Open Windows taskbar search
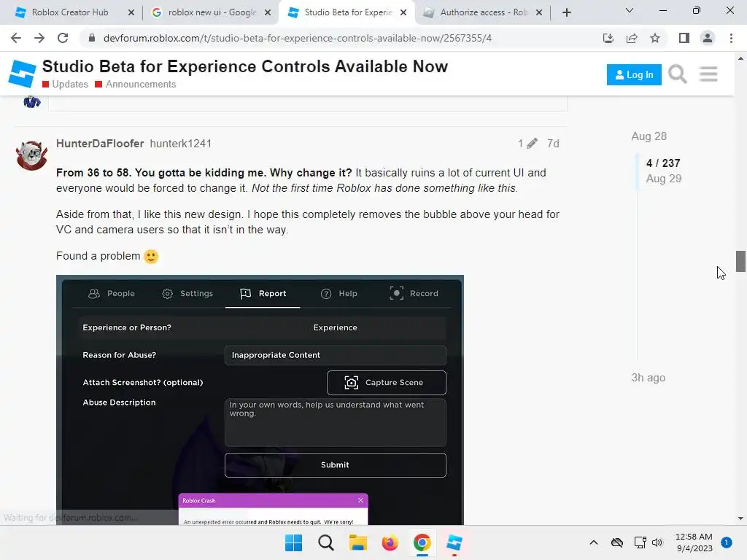747x560 pixels. [326, 542]
